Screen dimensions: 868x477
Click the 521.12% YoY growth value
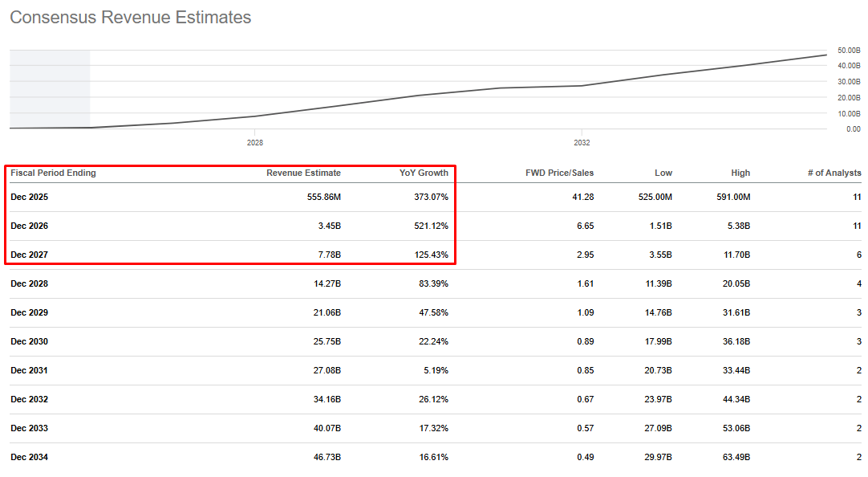(x=429, y=226)
